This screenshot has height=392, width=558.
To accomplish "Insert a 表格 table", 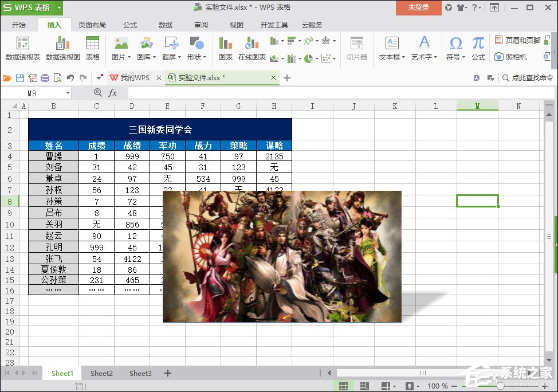I will [92, 48].
